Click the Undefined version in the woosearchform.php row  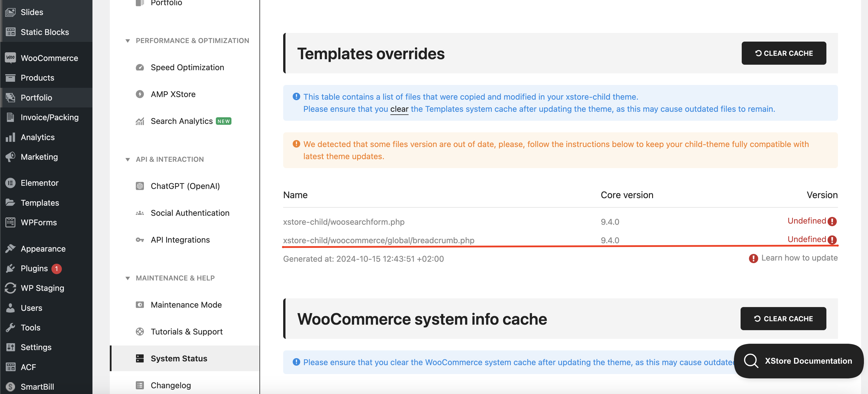click(x=807, y=221)
